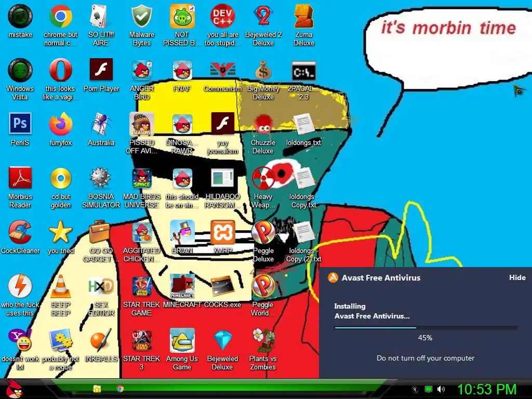Open the 'you tried' star icon
Screen dimensions: 532x399
(60, 232)
